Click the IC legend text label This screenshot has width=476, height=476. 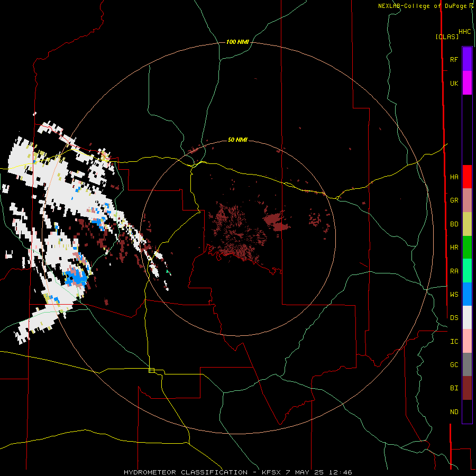454,342
